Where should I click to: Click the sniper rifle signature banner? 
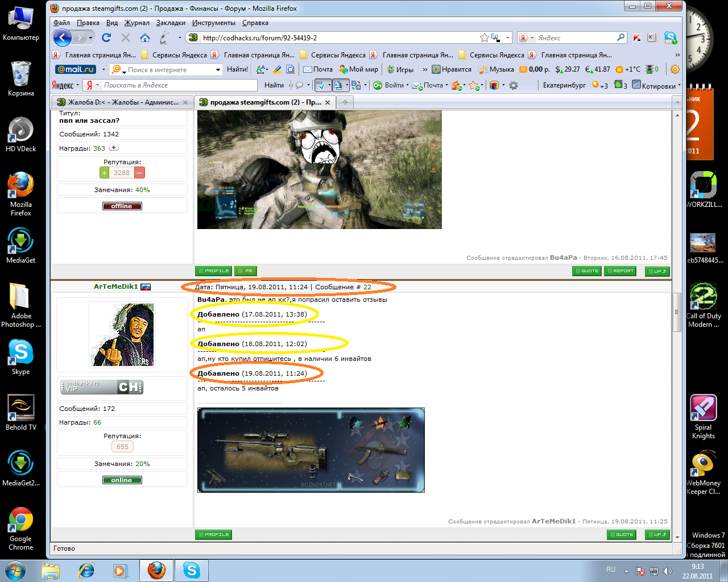tap(311, 450)
